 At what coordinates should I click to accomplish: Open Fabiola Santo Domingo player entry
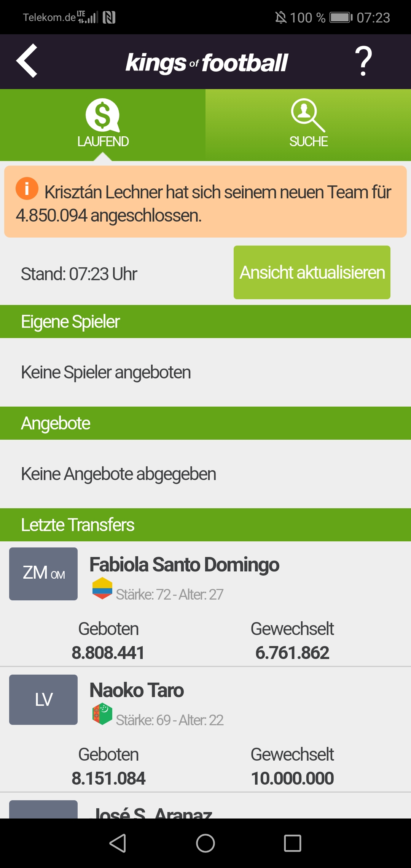click(205, 604)
